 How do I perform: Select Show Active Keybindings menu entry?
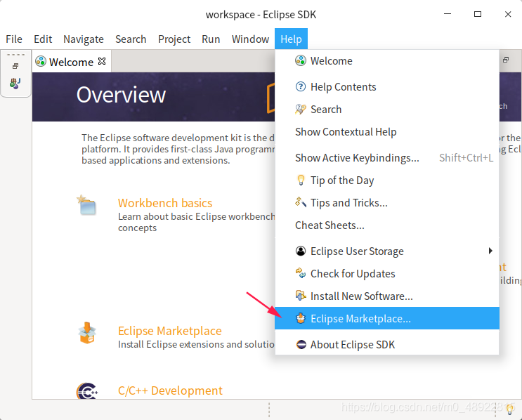[357, 158]
